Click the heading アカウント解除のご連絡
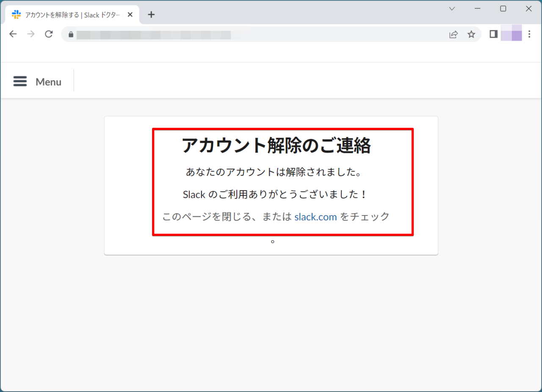Screen dimensions: 542x392 point(277,146)
